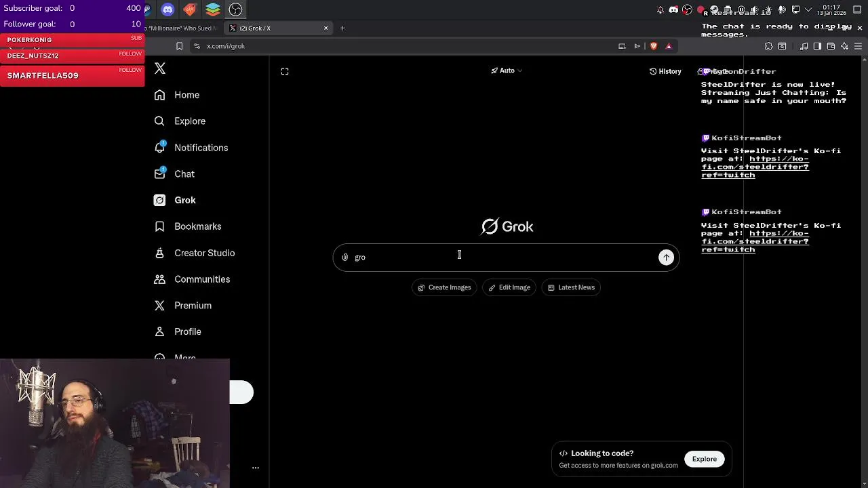Open Notifications in the X sidebar
Viewport: 868px width, 488px height.
click(x=191, y=148)
